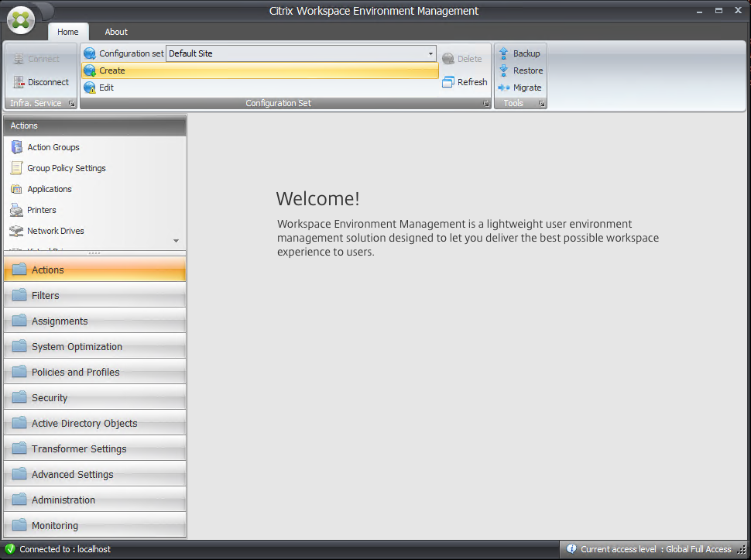This screenshot has width=751, height=560.
Task: Switch to the Home ribbon tab
Action: (68, 32)
